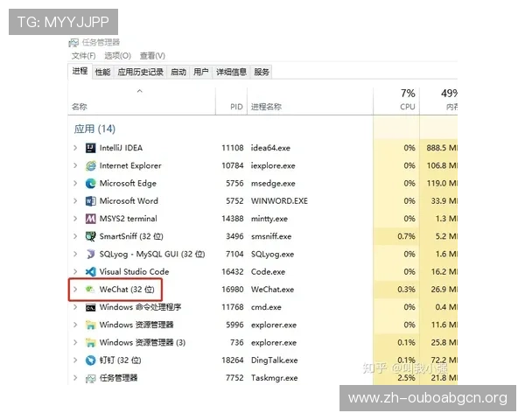Click the Visual Studio Code icon

point(91,271)
